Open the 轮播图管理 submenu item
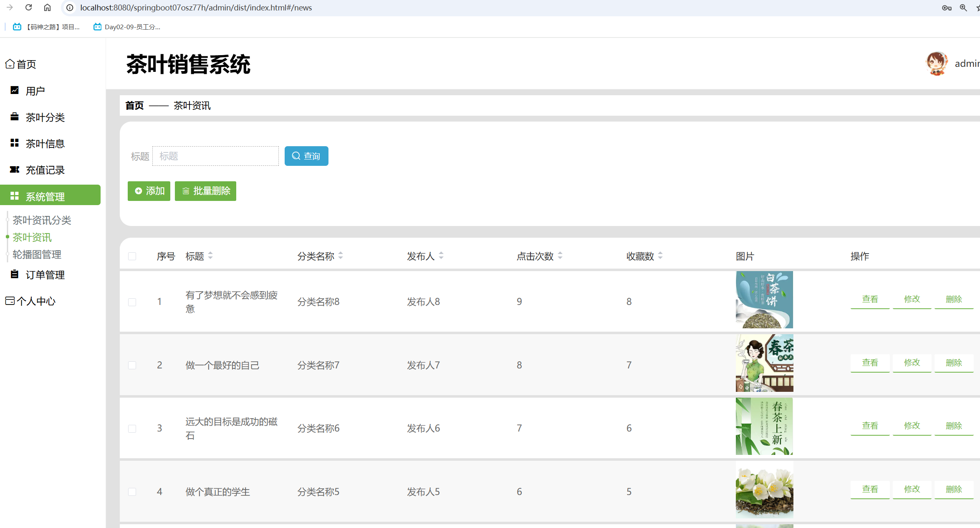980x528 pixels. coord(37,254)
